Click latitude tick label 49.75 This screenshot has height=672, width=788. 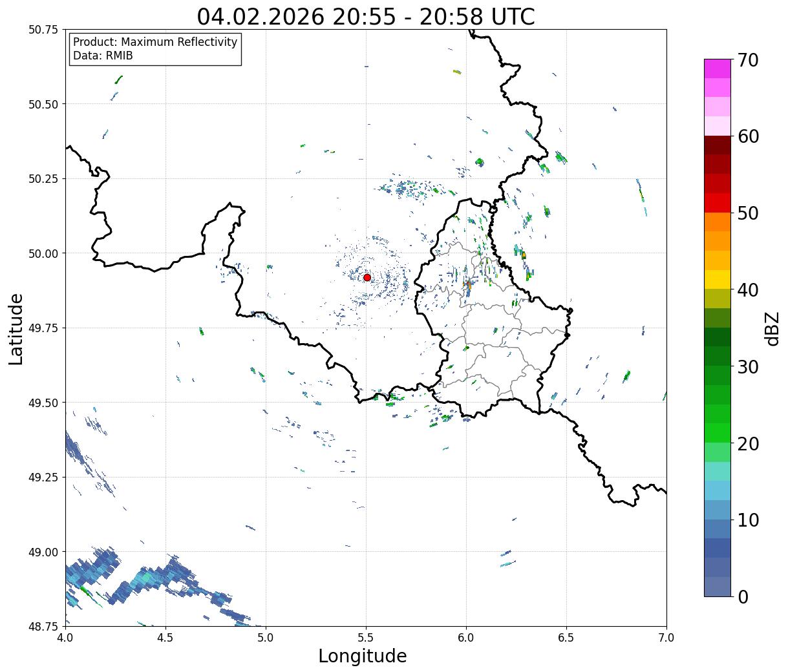[x=43, y=328]
